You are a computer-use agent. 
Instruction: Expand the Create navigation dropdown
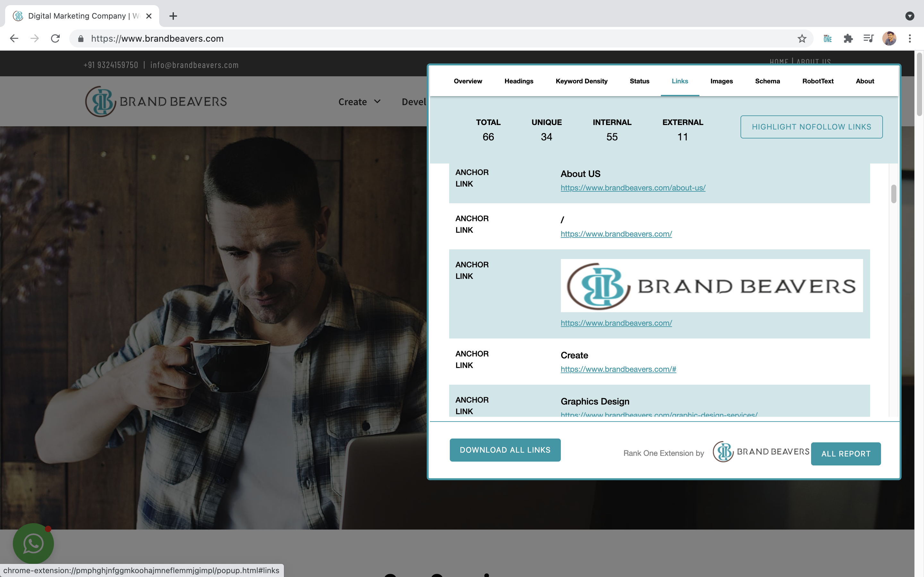point(358,102)
